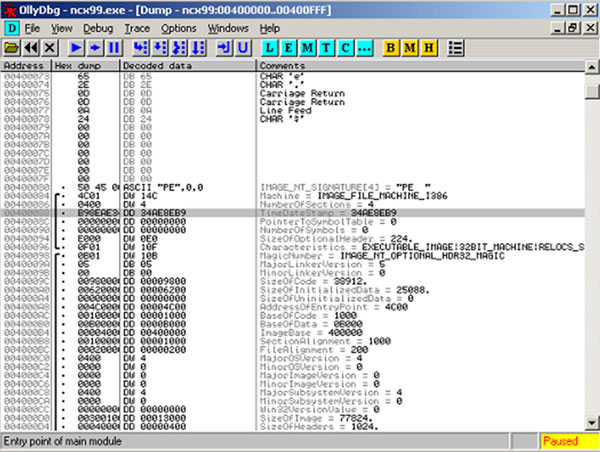This screenshot has height=452, width=600.
Task: Select the MajorLinkerVersion = 5 row
Action: pyautogui.click(x=293, y=264)
